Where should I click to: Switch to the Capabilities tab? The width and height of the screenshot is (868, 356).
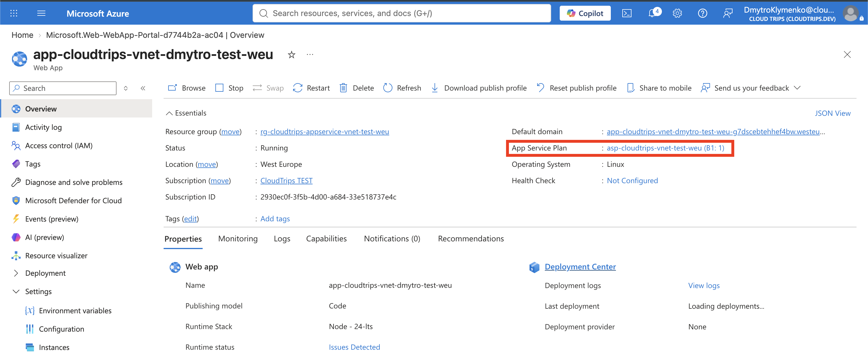click(x=326, y=238)
